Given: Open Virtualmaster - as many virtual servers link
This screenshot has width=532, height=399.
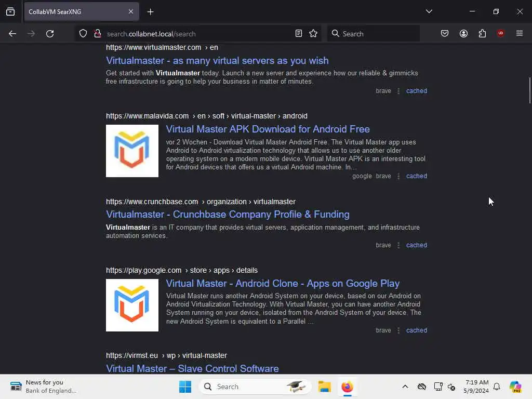Looking at the screenshot, I should click(217, 61).
